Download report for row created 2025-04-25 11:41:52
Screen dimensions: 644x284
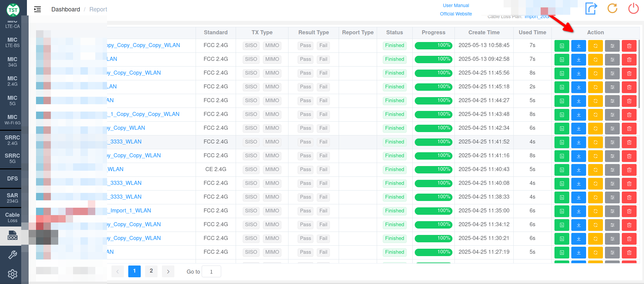pyautogui.click(x=578, y=142)
